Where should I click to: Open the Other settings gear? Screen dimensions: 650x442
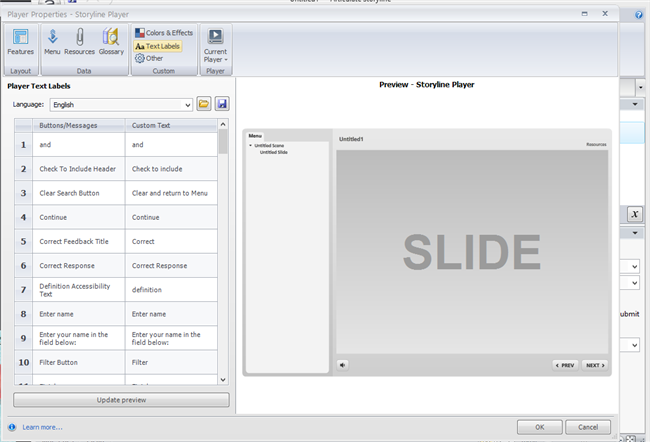click(149, 58)
